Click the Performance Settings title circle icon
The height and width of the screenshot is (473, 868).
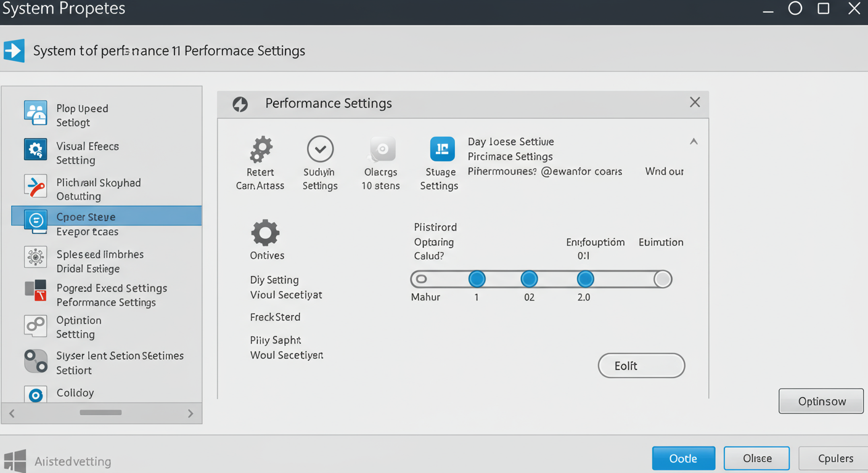(240, 104)
